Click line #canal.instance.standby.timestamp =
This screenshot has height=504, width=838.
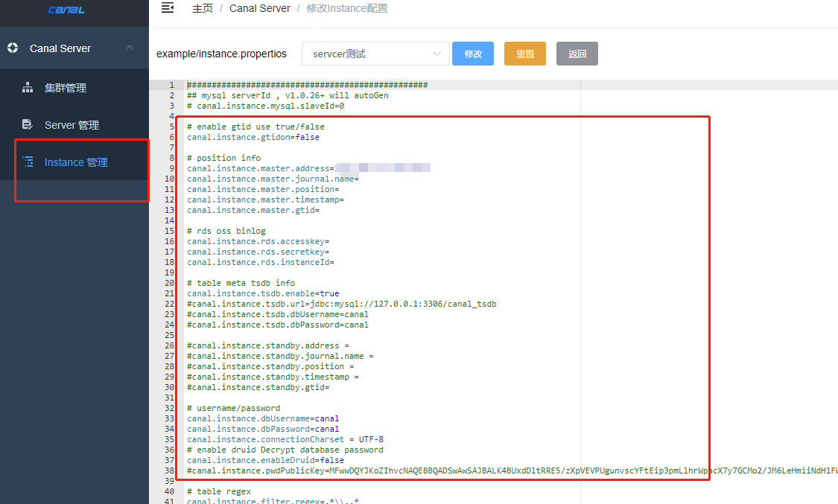pos(273,377)
